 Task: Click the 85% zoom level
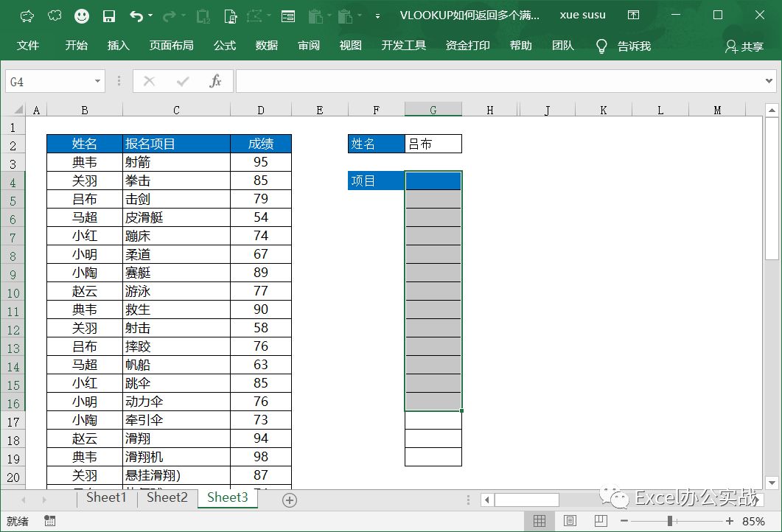tap(753, 522)
